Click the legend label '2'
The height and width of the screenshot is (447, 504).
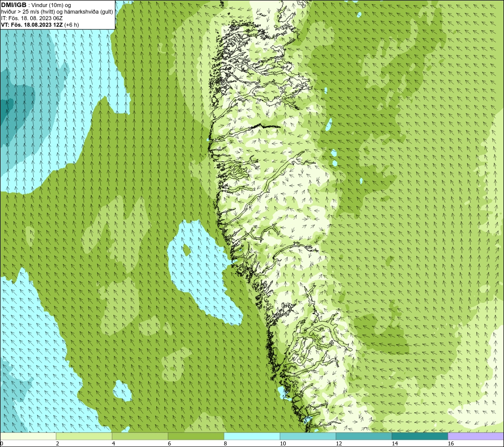click(x=57, y=444)
